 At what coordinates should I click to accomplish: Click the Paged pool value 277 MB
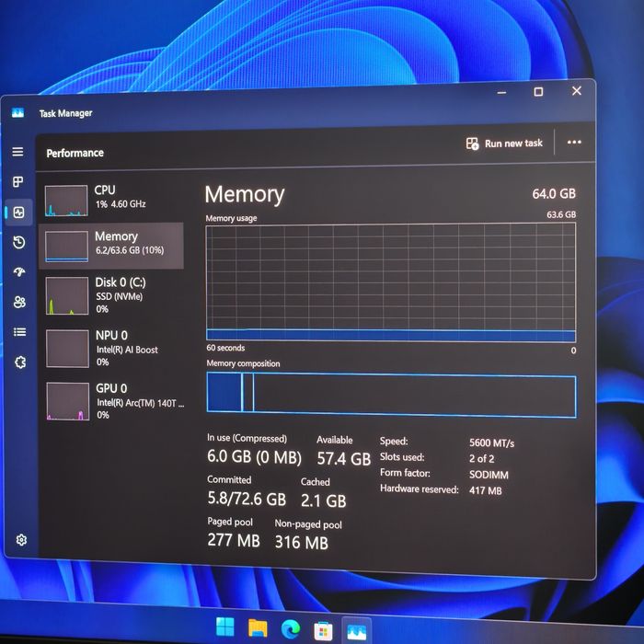tap(234, 540)
